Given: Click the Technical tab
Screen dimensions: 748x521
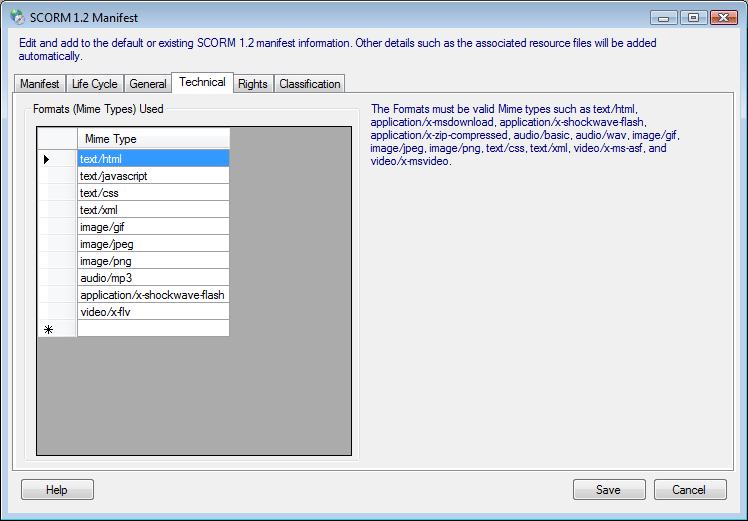Looking at the screenshot, I should (x=202, y=83).
